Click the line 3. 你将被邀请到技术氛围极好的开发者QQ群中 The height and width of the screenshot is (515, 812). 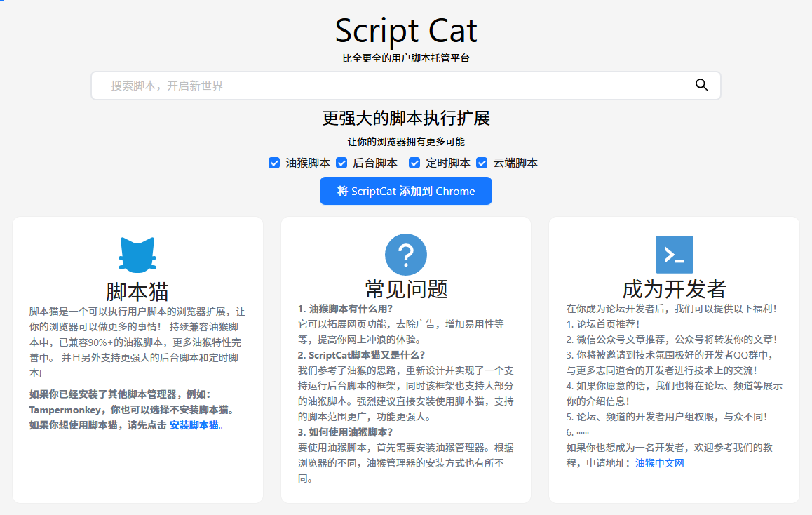point(670,363)
